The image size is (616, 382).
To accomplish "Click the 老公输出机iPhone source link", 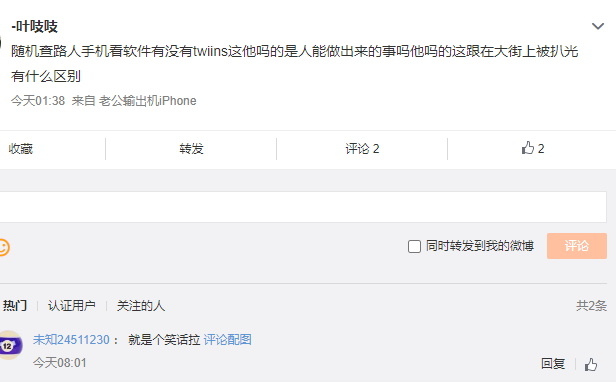I will tap(147, 101).
